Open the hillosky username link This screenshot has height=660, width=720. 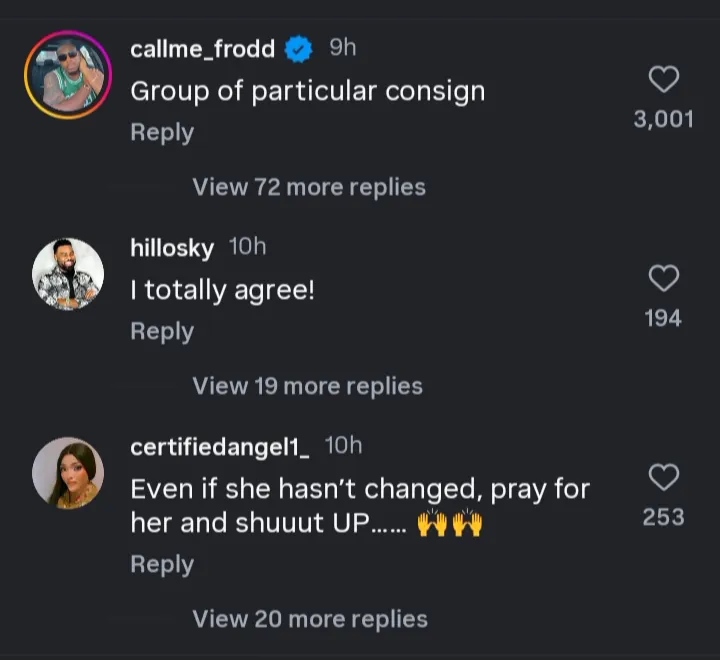click(172, 248)
